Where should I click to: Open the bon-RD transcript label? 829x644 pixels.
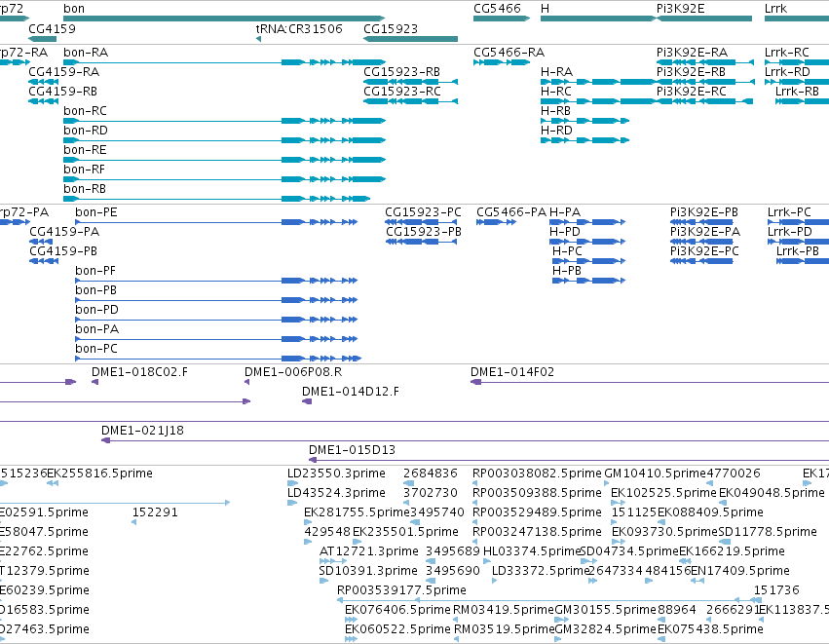click(x=86, y=131)
